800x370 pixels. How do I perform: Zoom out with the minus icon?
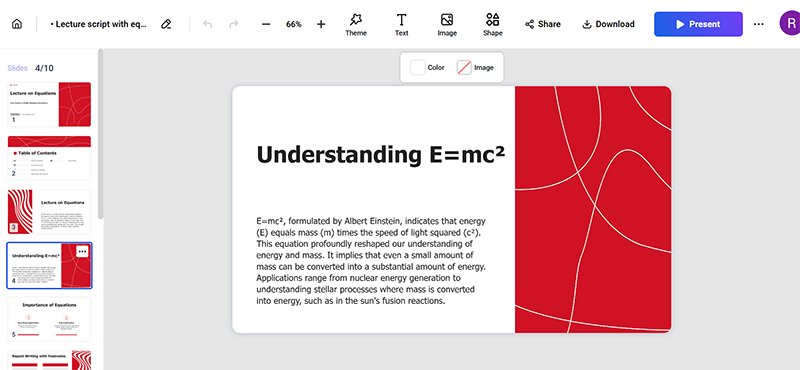[266, 24]
